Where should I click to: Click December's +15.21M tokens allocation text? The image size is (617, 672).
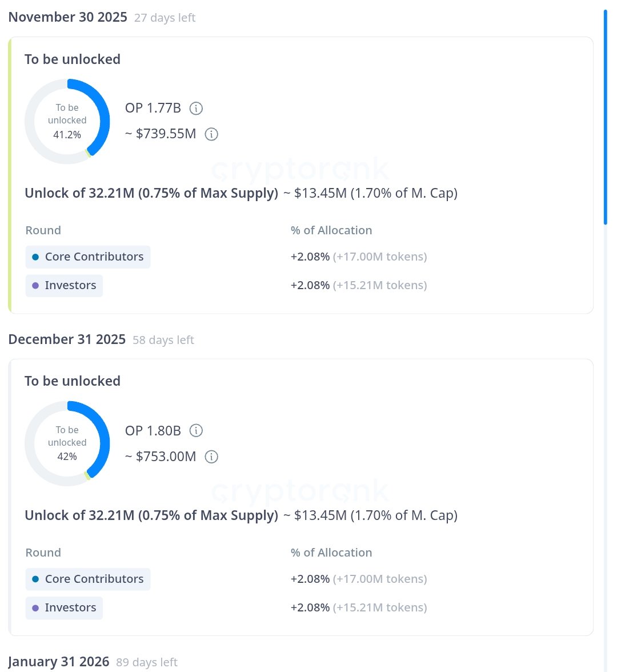point(380,608)
